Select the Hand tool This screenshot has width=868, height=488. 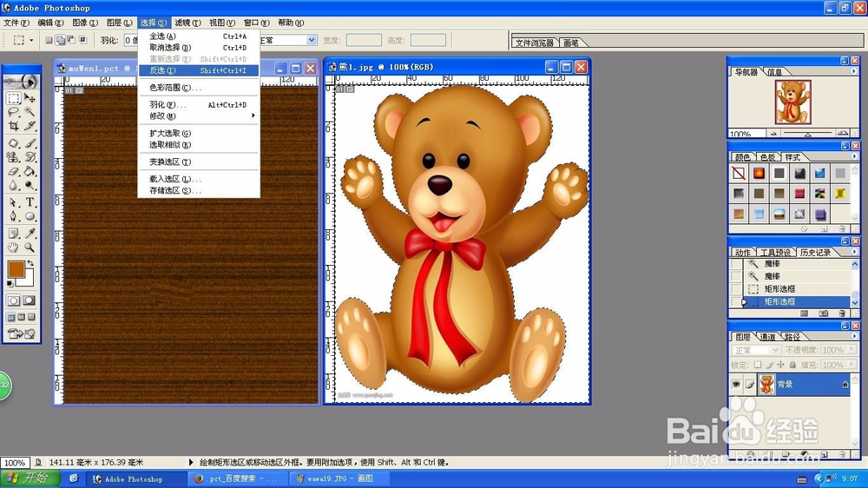14,247
